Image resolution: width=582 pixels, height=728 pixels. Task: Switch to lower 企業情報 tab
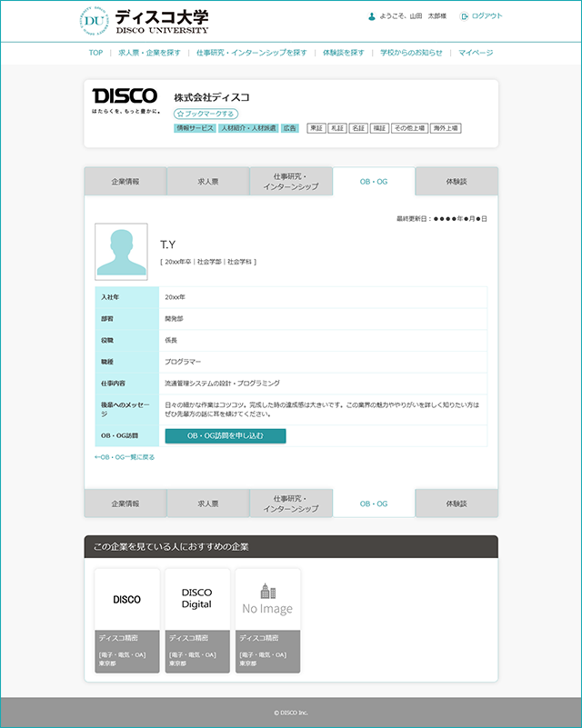coord(125,504)
